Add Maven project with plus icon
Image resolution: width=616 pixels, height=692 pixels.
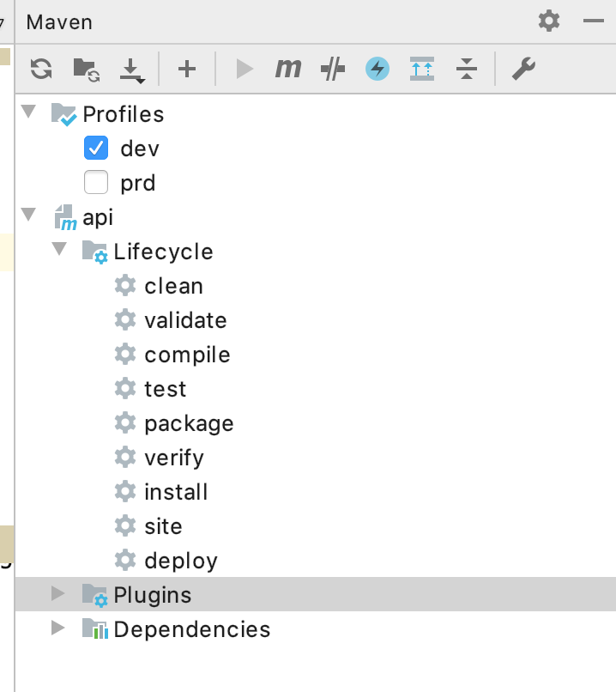[x=187, y=69]
